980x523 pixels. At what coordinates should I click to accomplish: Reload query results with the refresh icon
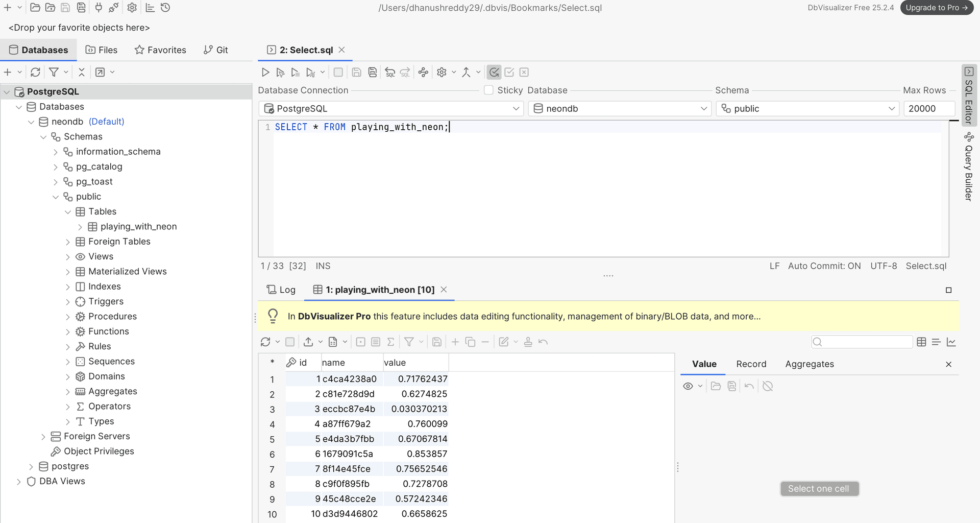pyautogui.click(x=265, y=342)
